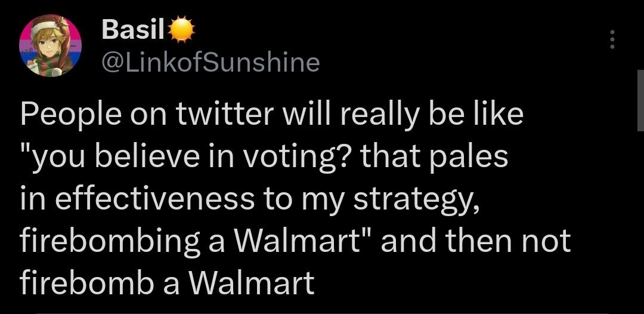This screenshot has width=644, height=314.
Task: Click the sun emoji beside Basil
Action: (x=181, y=30)
